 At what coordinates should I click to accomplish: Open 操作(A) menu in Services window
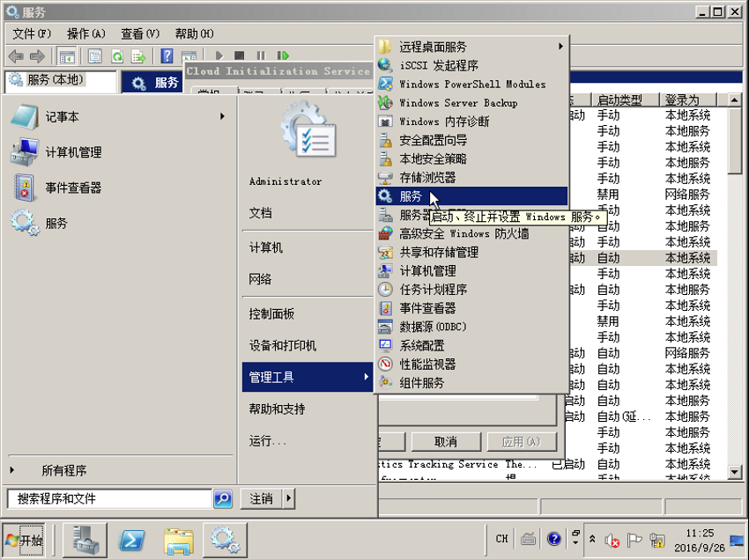pyautogui.click(x=86, y=33)
